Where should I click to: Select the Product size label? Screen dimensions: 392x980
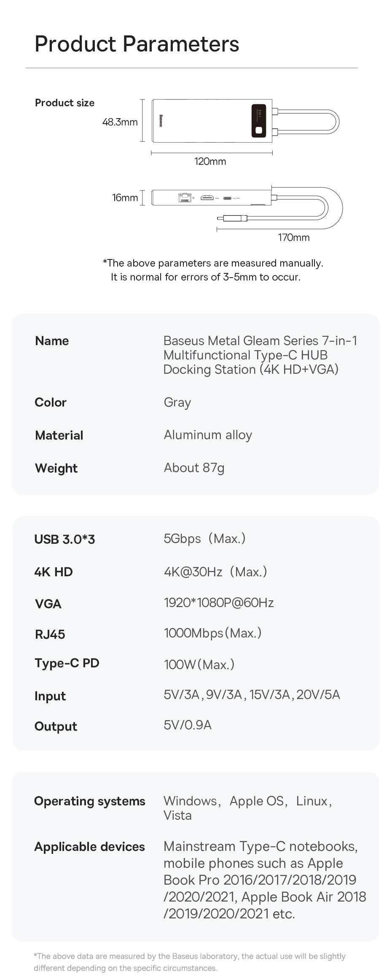click(65, 103)
